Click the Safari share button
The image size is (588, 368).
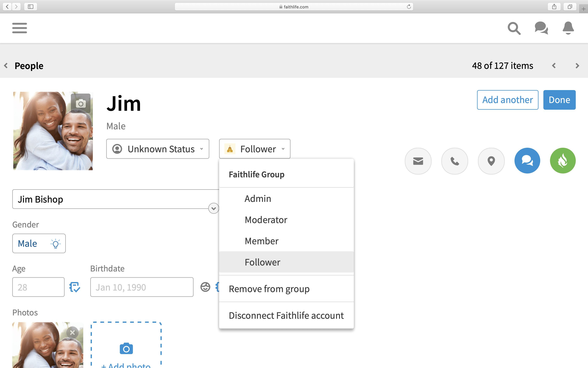[x=554, y=7]
